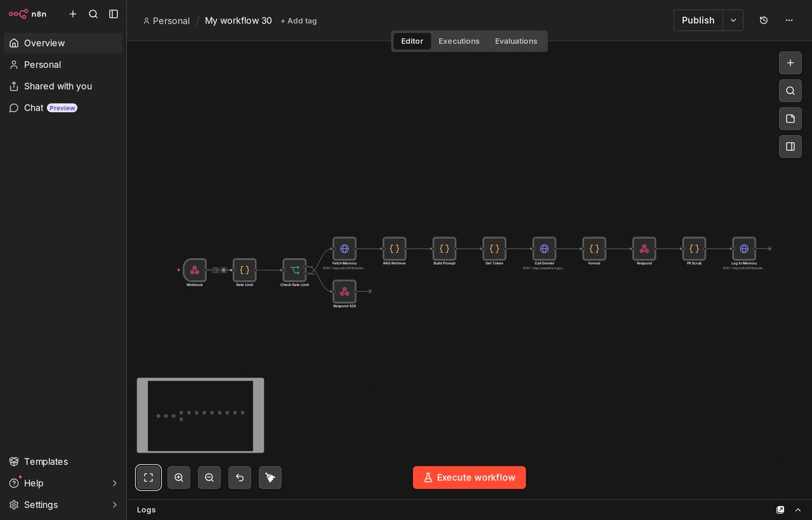Delete the connection after Webhook via trash icon
Viewport: 812px width, 520px height.
223,270
